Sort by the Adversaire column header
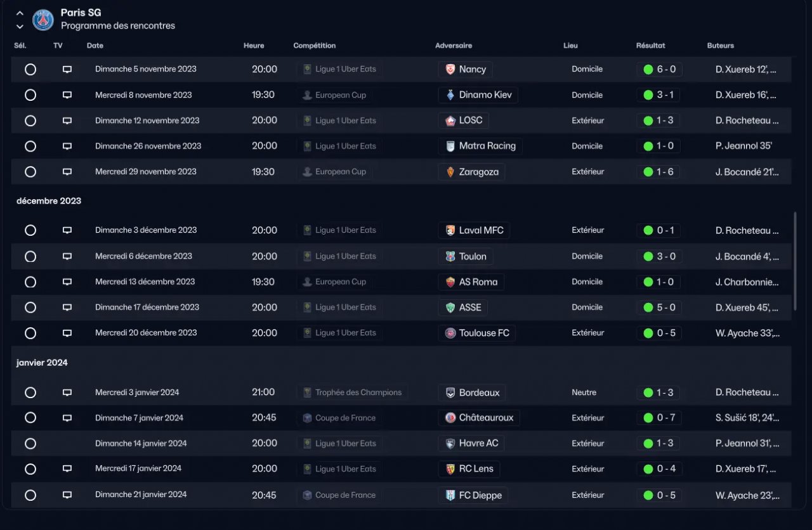Image resolution: width=812 pixels, height=530 pixels. pos(454,46)
